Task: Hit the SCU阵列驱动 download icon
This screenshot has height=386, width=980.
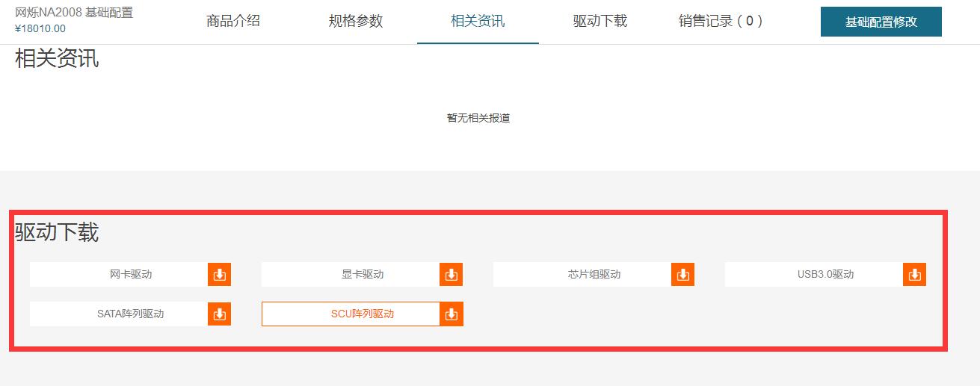Action: pos(451,314)
